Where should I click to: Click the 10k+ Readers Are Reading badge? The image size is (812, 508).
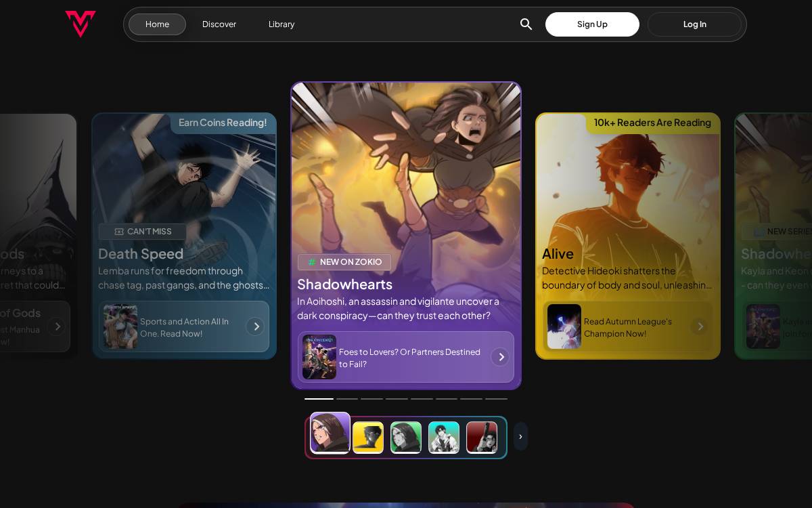[x=652, y=123]
